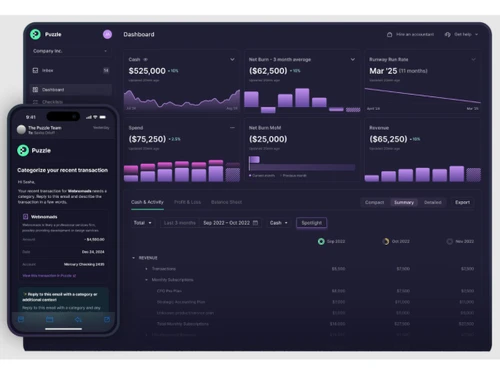The width and height of the screenshot is (500, 375).
Task: Click the Net Burn MoM progress bar
Action: click(302, 164)
